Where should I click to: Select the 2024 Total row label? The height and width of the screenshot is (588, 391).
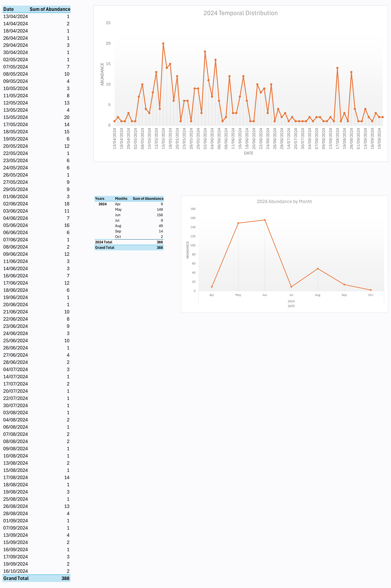[x=104, y=242]
